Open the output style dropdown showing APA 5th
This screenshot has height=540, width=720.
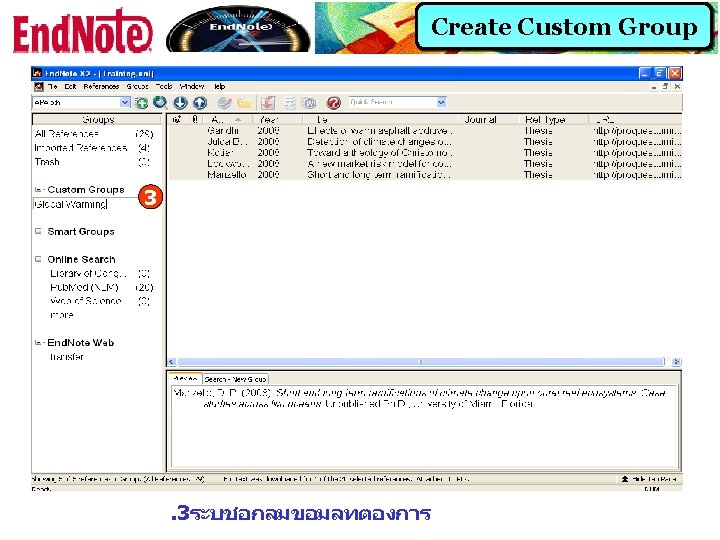pyautogui.click(x=124, y=102)
